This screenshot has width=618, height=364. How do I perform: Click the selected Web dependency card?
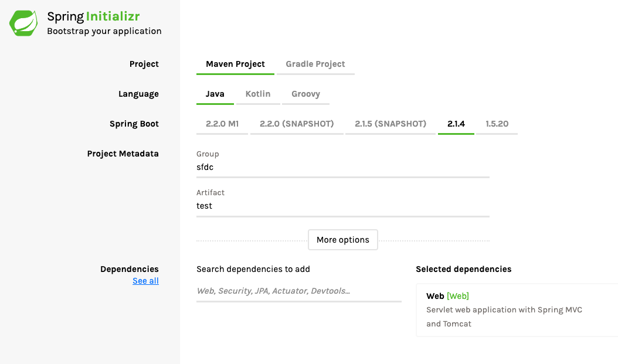[516, 311]
